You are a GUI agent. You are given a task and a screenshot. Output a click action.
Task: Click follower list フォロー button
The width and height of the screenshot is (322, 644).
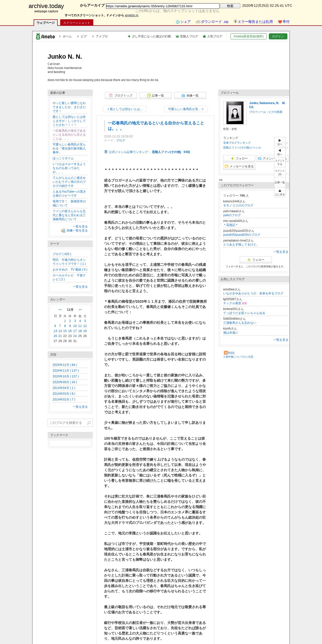pos(256,260)
